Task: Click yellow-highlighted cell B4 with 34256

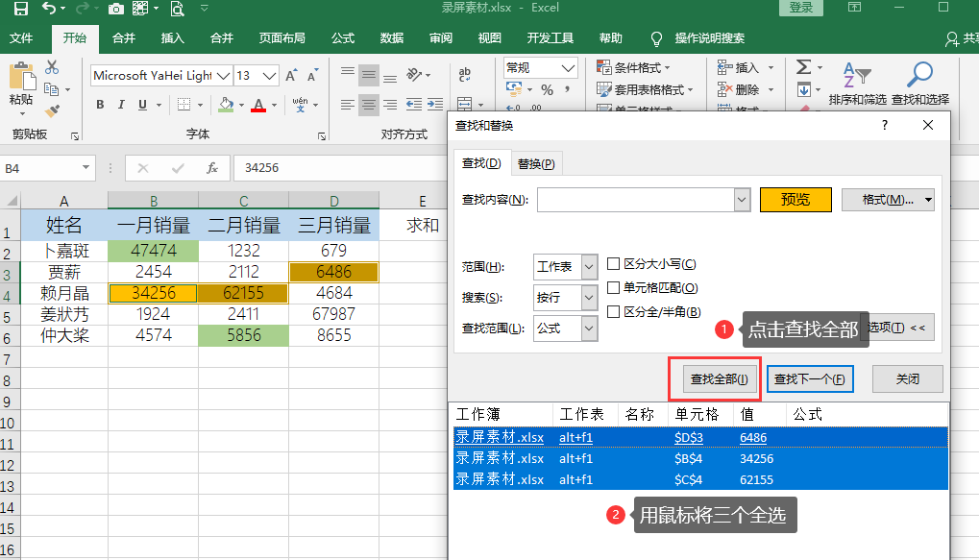Action: [x=154, y=293]
